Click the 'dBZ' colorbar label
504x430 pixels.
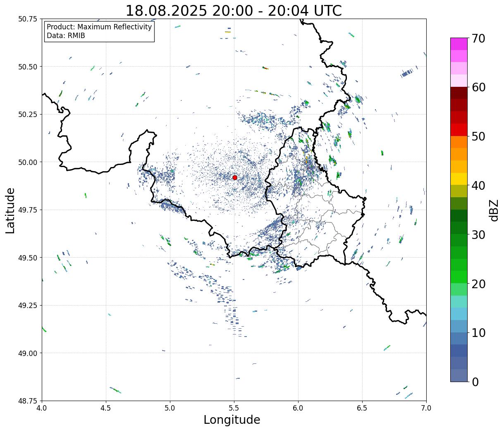point(494,210)
